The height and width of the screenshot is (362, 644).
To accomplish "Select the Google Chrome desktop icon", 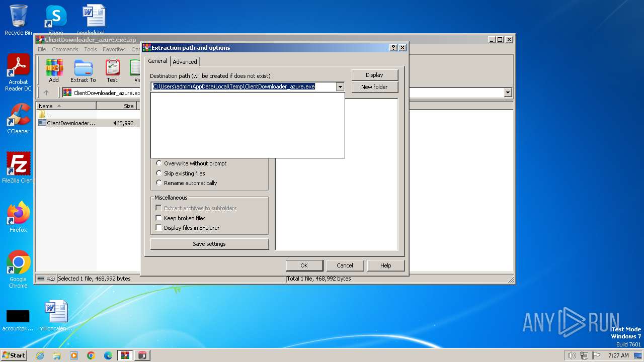I will tap(18, 269).
